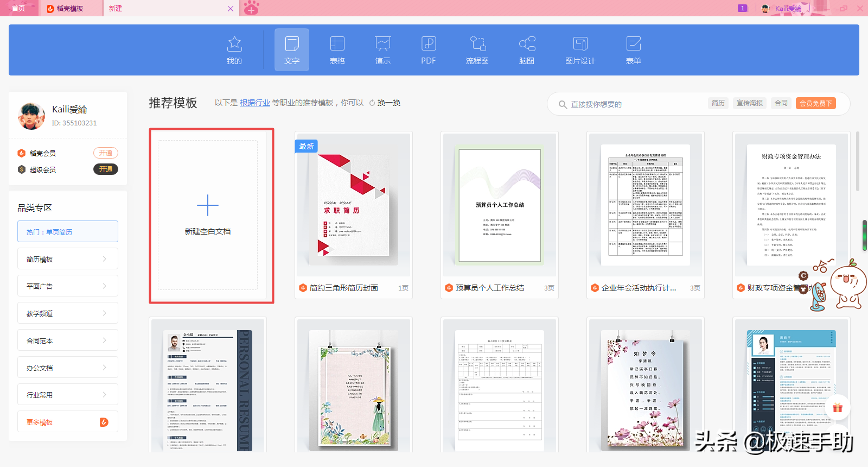Image resolution: width=868 pixels, height=467 pixels.
Task: Open the 如梦令 poem template
Action: (646, 385)
